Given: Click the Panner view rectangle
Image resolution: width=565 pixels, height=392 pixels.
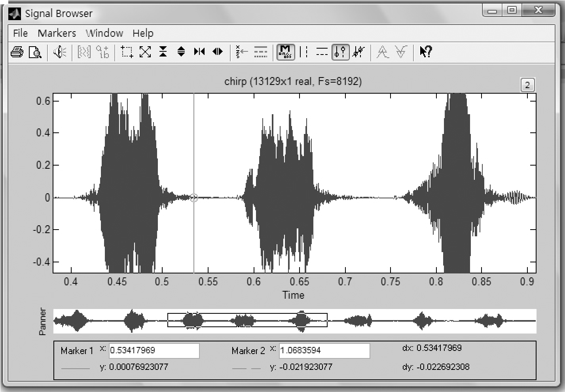Looking at the screenshot, I should point(247,320).
